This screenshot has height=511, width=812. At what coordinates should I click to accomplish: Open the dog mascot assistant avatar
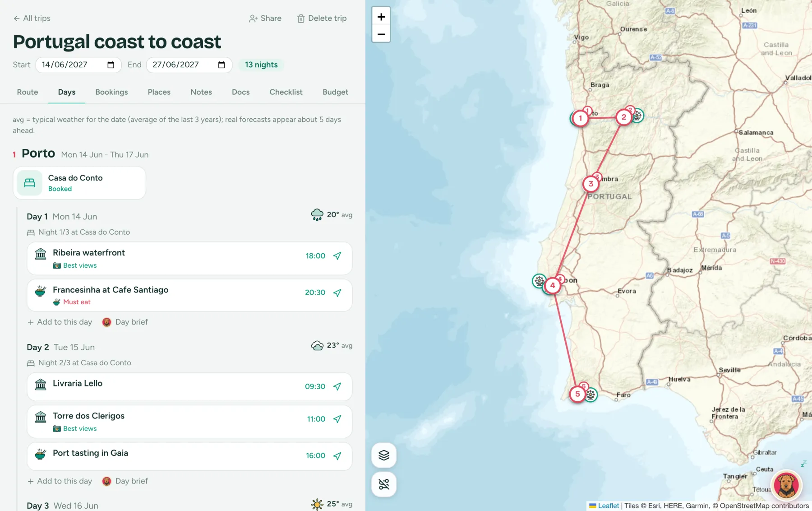coord(786,485)
